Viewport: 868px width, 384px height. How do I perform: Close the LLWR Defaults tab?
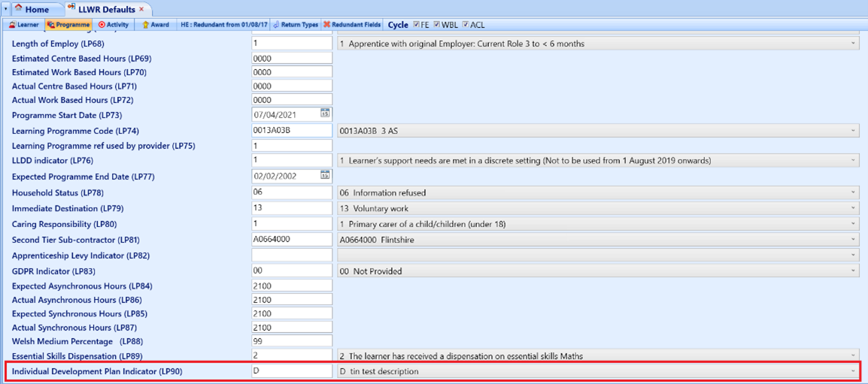click(141, 10)
